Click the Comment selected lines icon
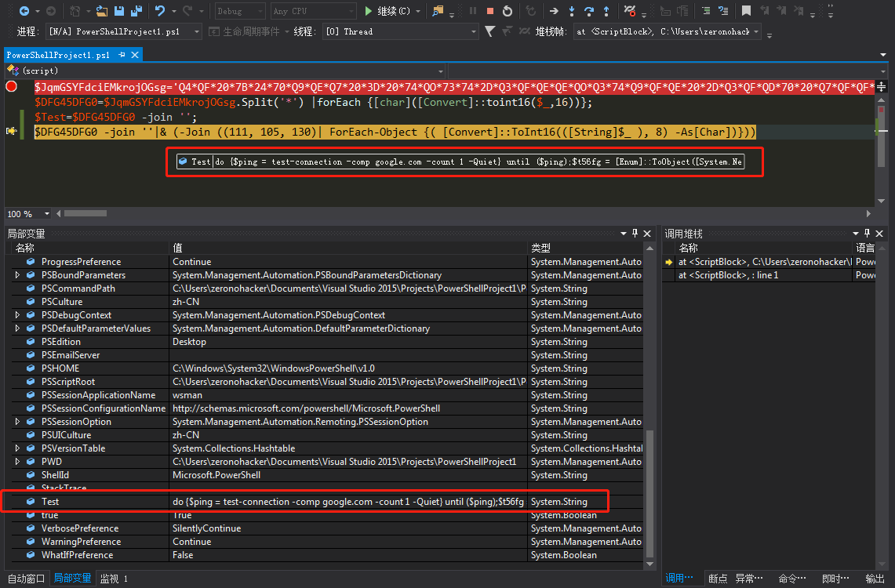895x588 pixels. pyautogui.click(x=705, y=11)
